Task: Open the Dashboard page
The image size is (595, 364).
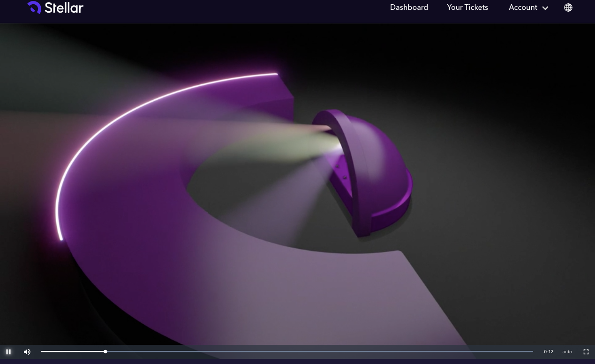Action: pyautogui.click(x=409, y=7)
